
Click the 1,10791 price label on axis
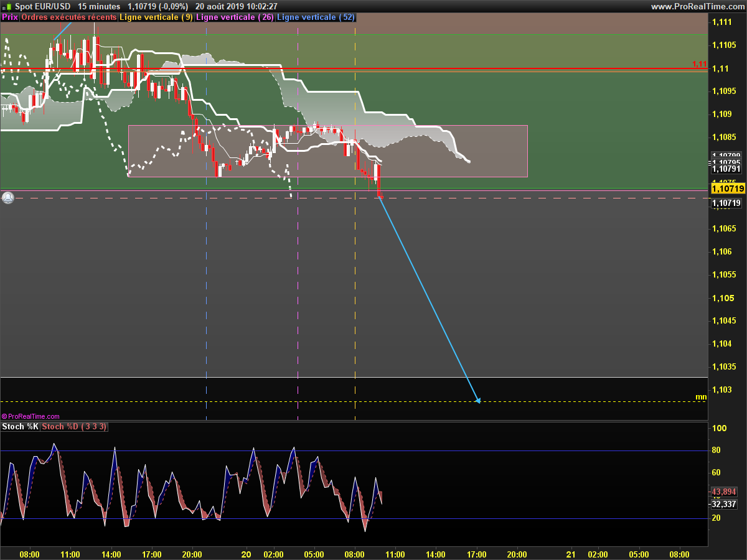pyautogui.click(x=726, y=169)
